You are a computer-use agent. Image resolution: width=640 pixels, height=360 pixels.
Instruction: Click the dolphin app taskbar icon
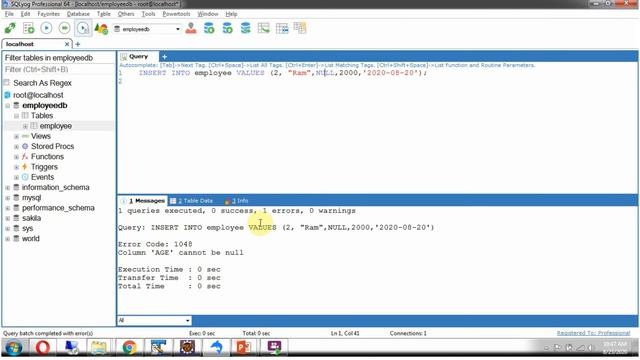(x=216, y=348)
